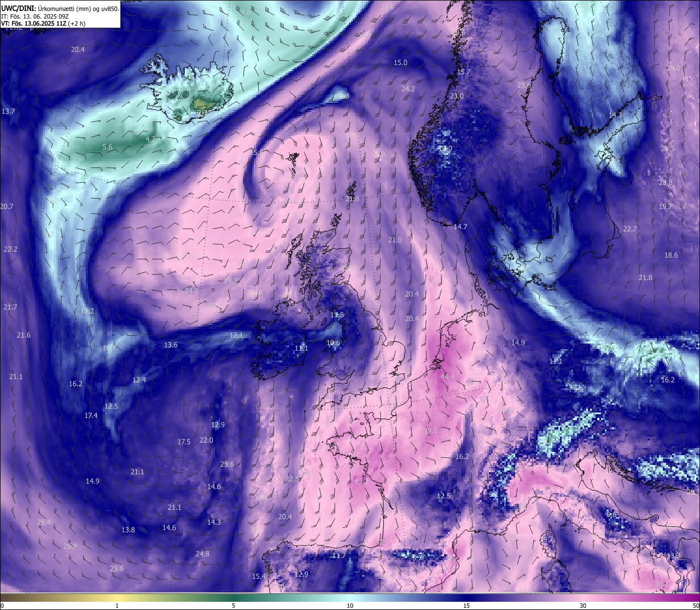Click the colorbar tick label 50
700x610 pixels.
point(696,606)
